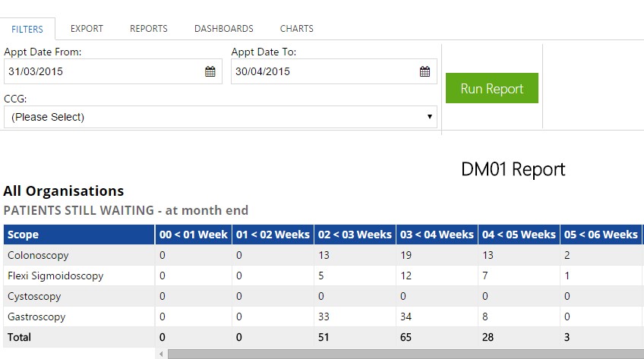The image size is (644, 359).
Task: Select the Colonoscopy row label
Action: pyautogui.click(x=38, y=255)
